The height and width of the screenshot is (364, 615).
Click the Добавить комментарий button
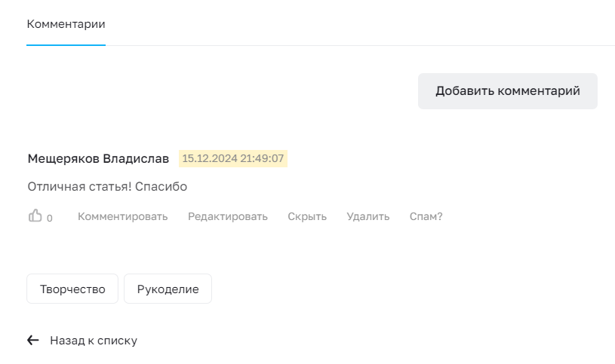click(508, 91)
